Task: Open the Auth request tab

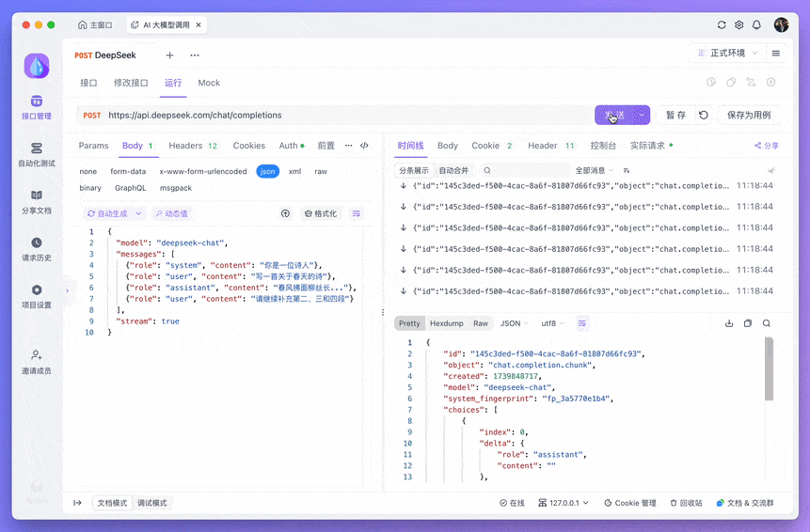Action: (x=292, y=146)
